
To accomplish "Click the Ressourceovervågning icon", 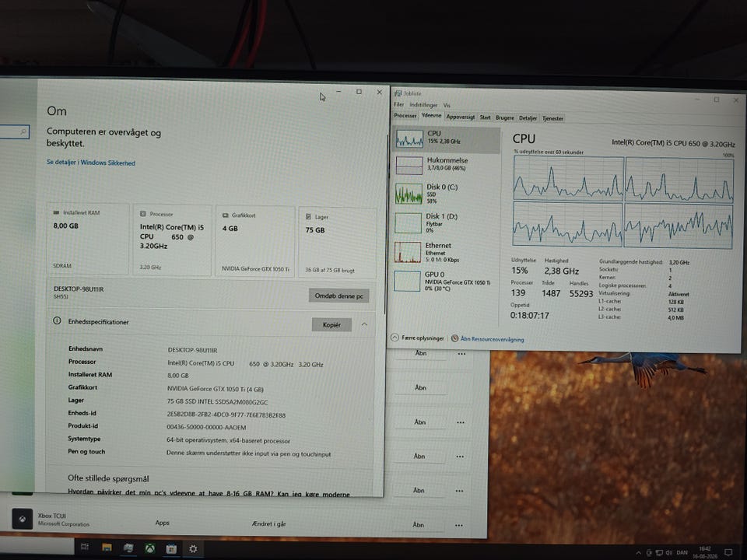I will 454,338.
